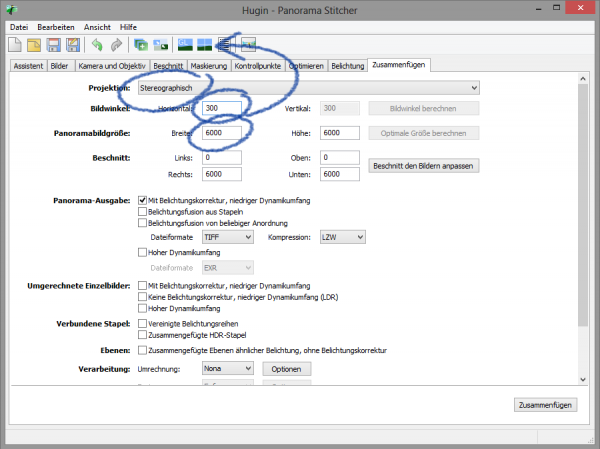The height and width of the screenshot is (449, 600).
Task: Click the Zusammenfügen button at bottom right
Action: (545, 405)
